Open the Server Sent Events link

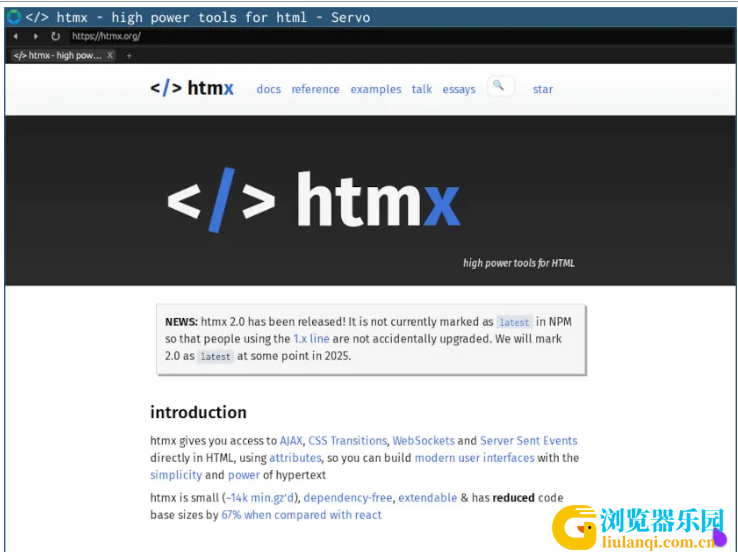529,440
